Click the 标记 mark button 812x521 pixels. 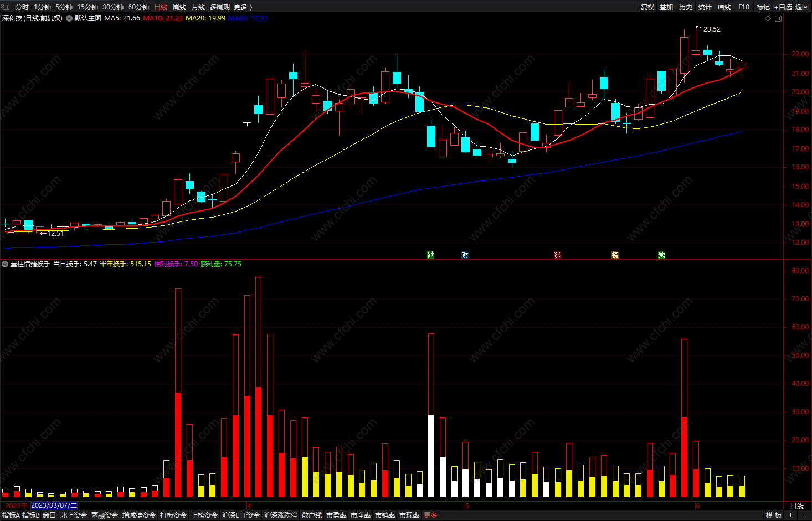pos(763,7)
